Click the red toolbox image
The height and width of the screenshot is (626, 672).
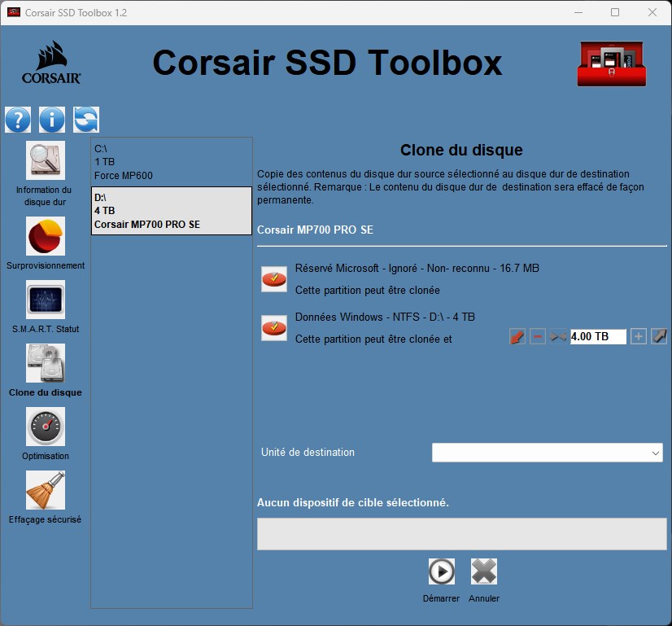coord(612,63)
